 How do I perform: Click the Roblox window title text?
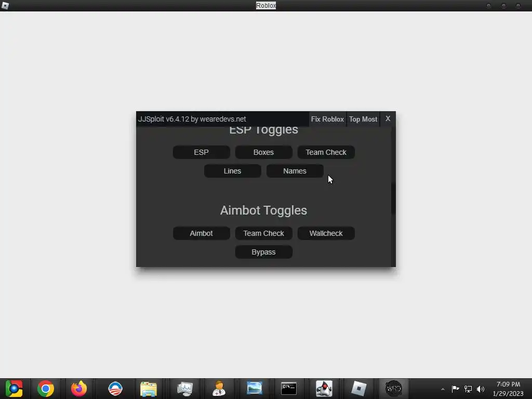[x=266, y=5]
